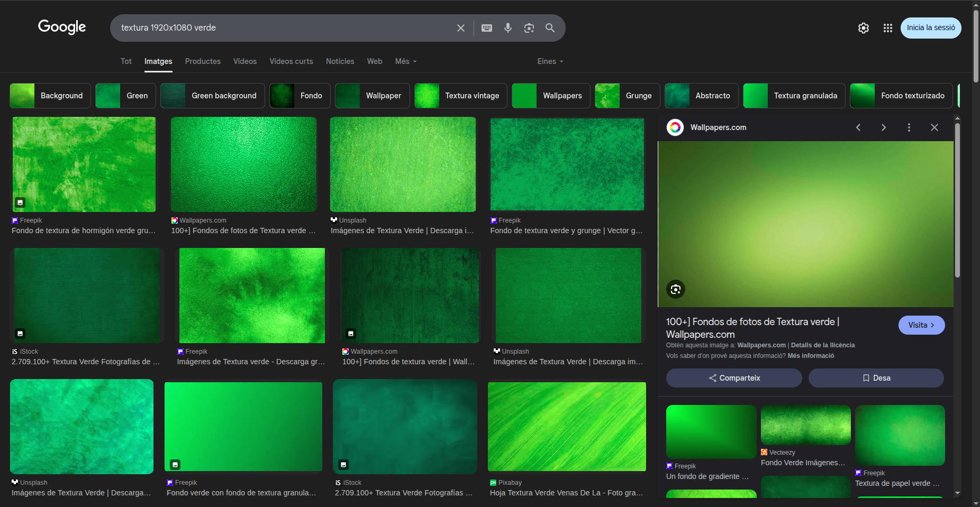Start a voice search with the microphone
980x507 pixels.
[x=507, y=28]
